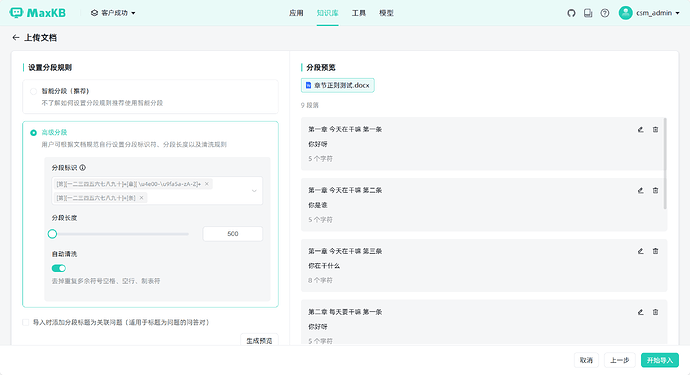The height and width of the screenshot is (375, 690).
Task: Open the help question mark icon
Action: pos(605,13)
